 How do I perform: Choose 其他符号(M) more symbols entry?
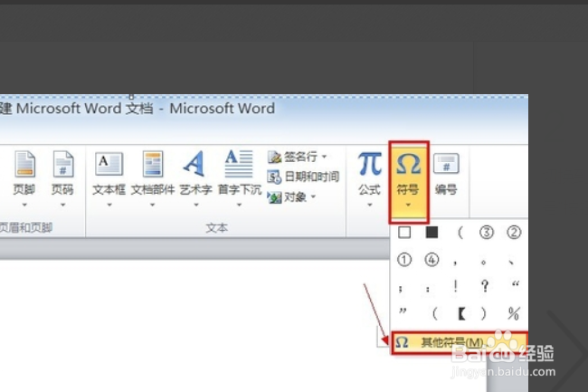tap(460, 342)
